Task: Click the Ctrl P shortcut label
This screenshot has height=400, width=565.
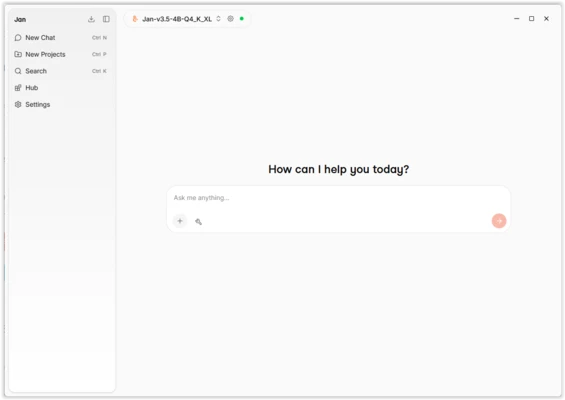Action: click(99, 54)
